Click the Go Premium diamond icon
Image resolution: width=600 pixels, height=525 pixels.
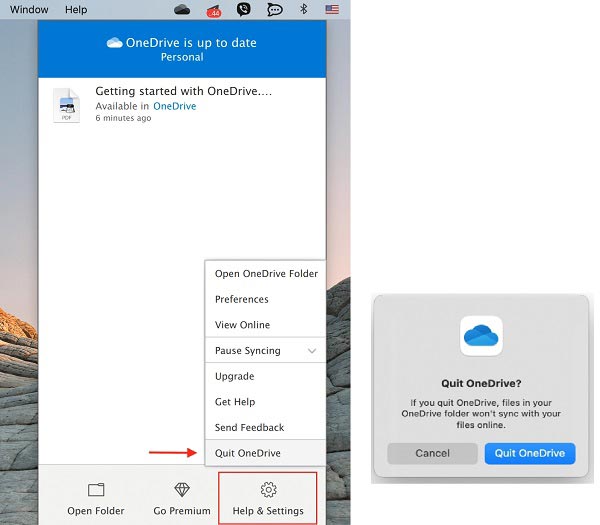[x=182, y=489]
